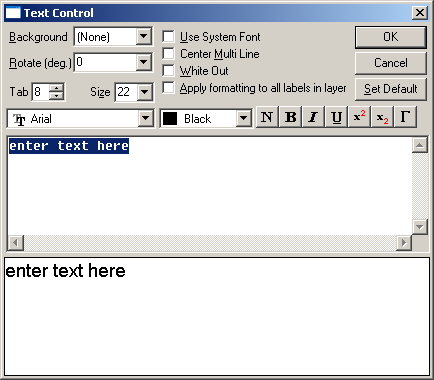Click the horizontal scroll left arrow
Viewport: 434px width, 380px height.
coord(16,243)
